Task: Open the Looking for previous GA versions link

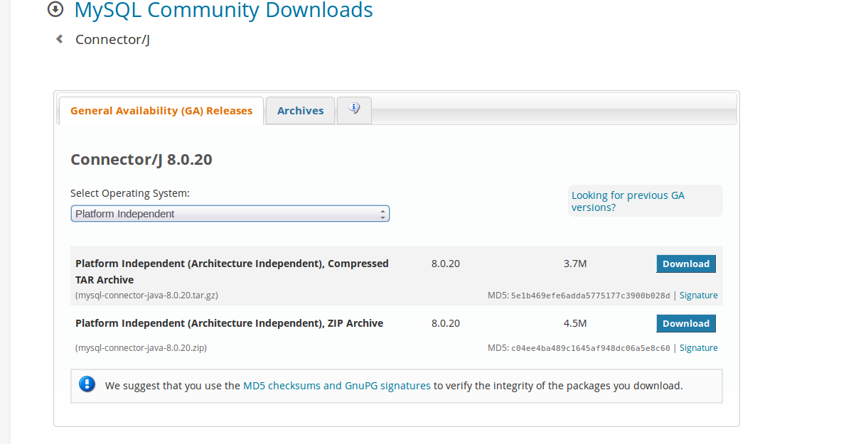Action: pyautogui.click(x=628, y=201)
